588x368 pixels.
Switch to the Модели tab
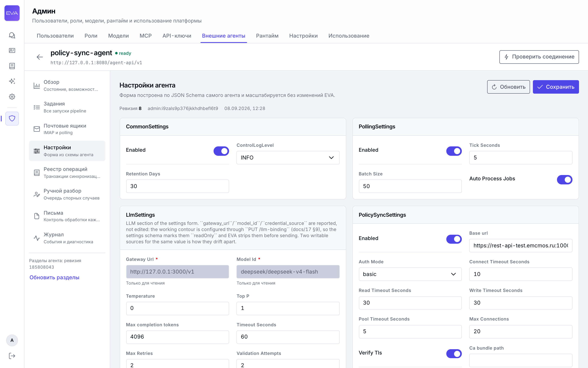tap(118, 36)
